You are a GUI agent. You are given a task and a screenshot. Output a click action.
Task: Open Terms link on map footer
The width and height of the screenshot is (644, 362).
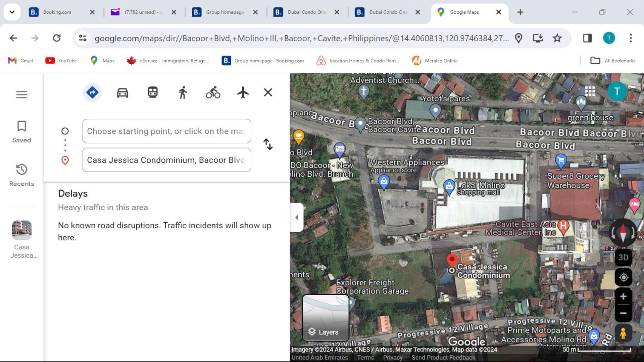pos(365,358)
